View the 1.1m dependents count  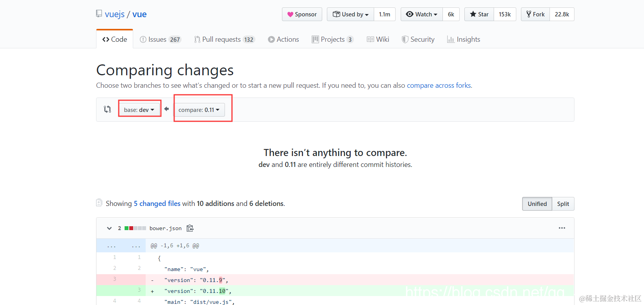pos(385,14)
